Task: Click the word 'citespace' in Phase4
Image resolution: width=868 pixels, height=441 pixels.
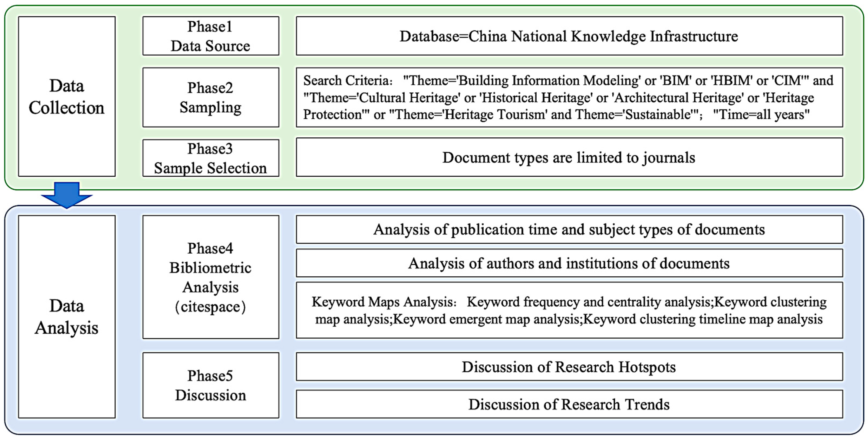Action: (211, 307)
